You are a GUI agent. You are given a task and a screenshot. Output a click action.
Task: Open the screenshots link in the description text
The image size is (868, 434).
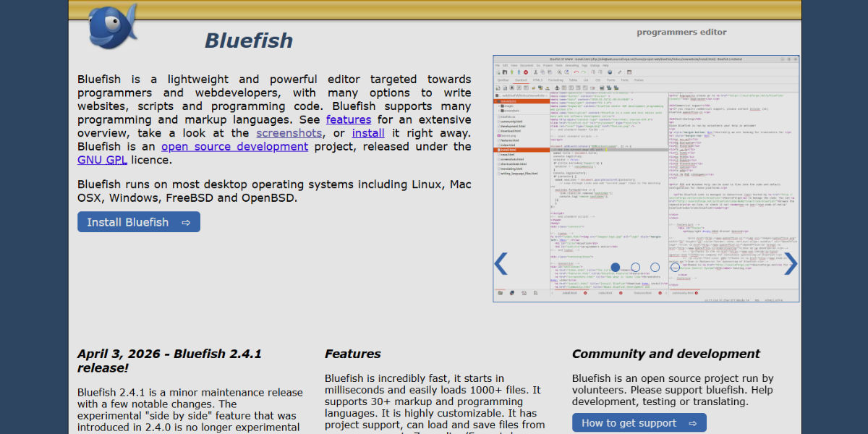tap(289, 132)
